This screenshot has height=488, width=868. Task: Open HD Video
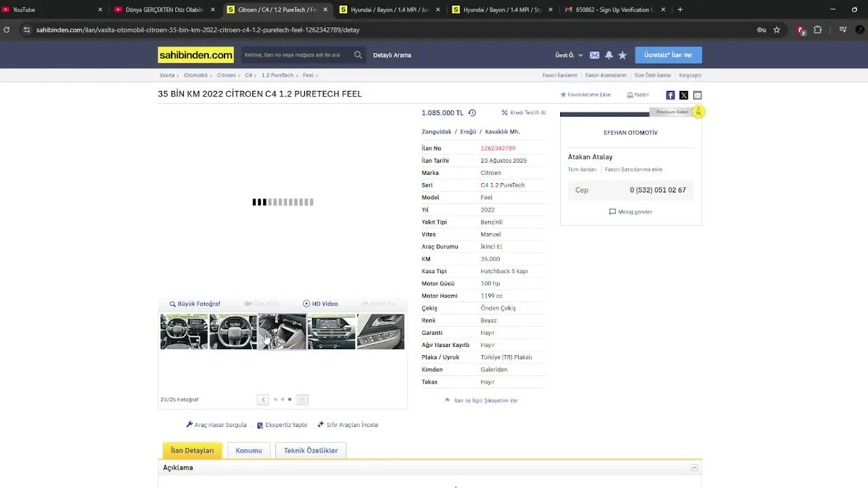320,304
